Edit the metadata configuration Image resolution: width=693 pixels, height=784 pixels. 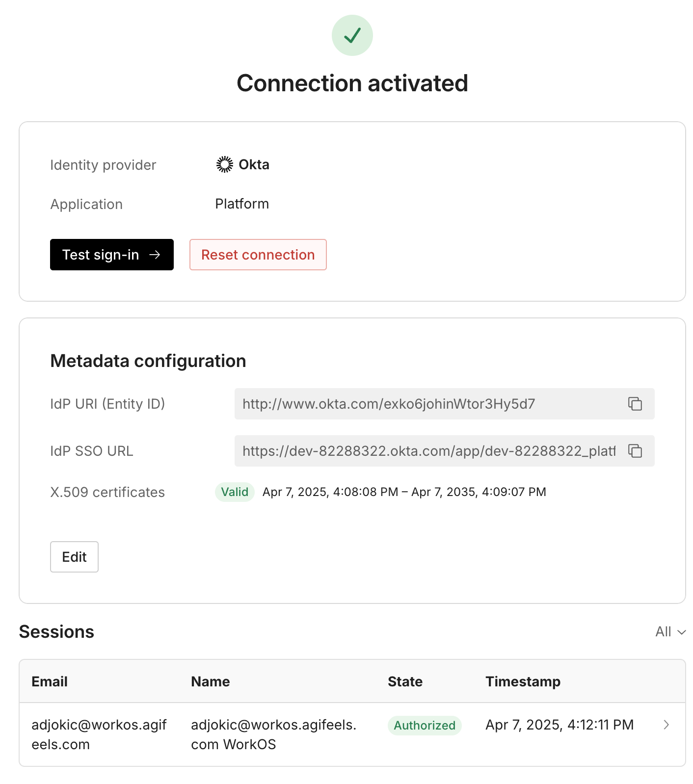point(74,557)
